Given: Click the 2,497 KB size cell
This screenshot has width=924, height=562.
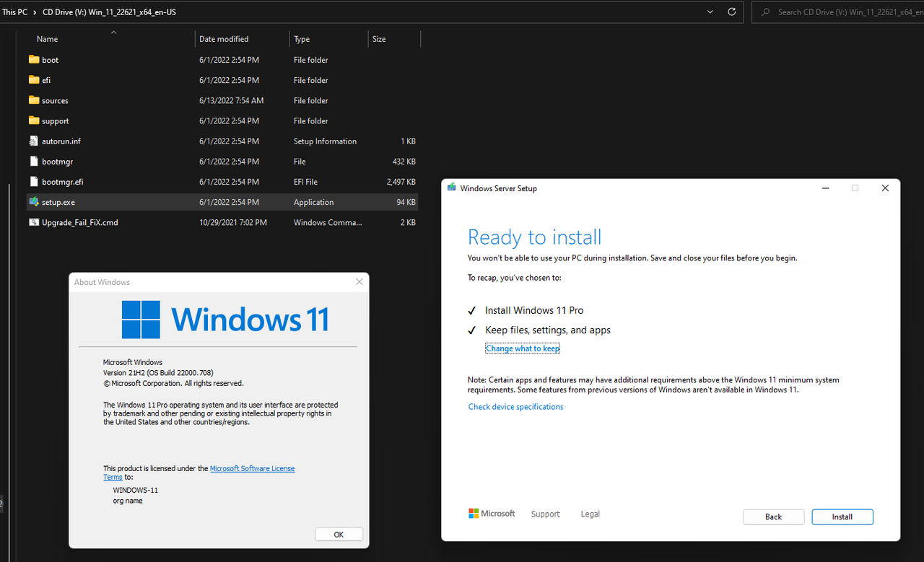Looking at the screenshot, I should point(401,182).
